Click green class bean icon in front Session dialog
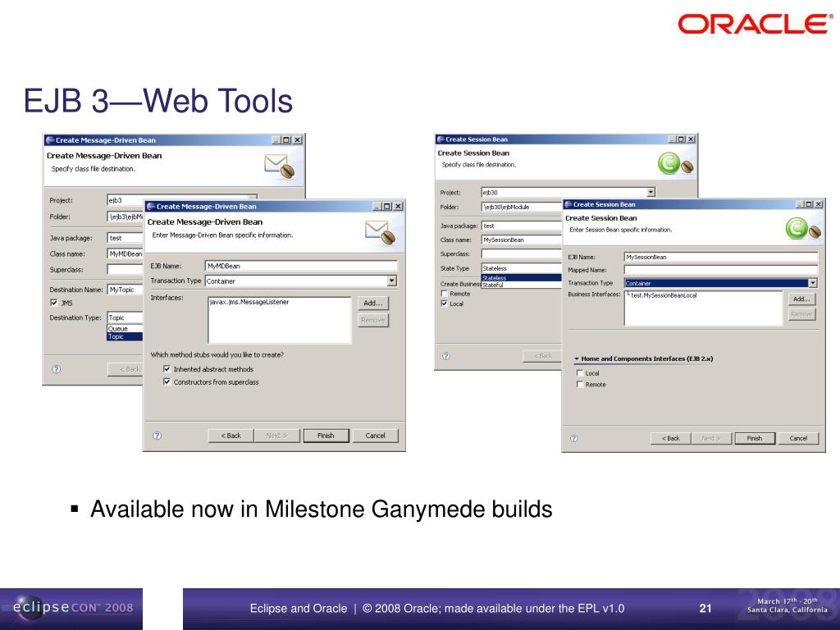This screenshot has width=840, height=630. coord(803,229)
